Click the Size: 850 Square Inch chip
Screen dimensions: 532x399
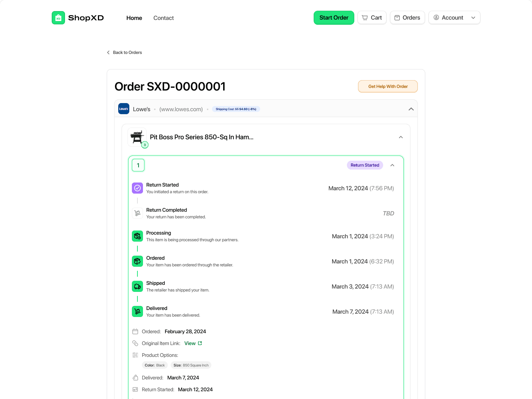[191, 365]
